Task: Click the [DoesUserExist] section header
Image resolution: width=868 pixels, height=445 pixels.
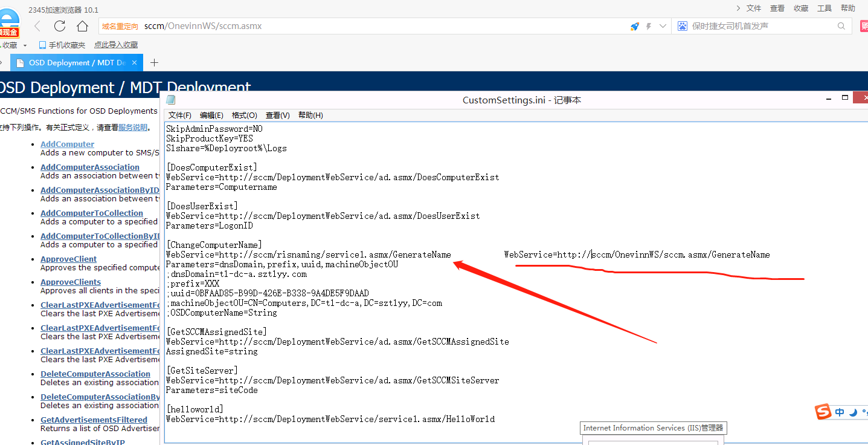Action: click(x=202, y=206)
